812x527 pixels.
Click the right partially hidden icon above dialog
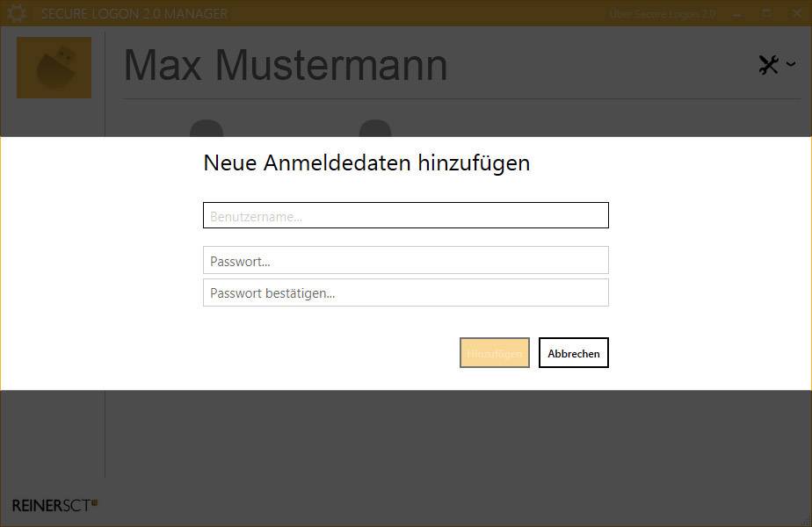pos(375,128)
